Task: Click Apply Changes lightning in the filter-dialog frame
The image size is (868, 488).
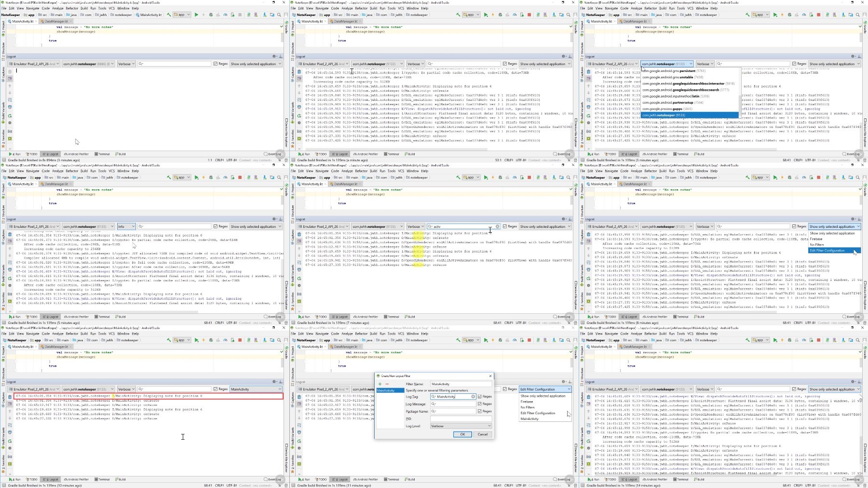Action: 493,340
